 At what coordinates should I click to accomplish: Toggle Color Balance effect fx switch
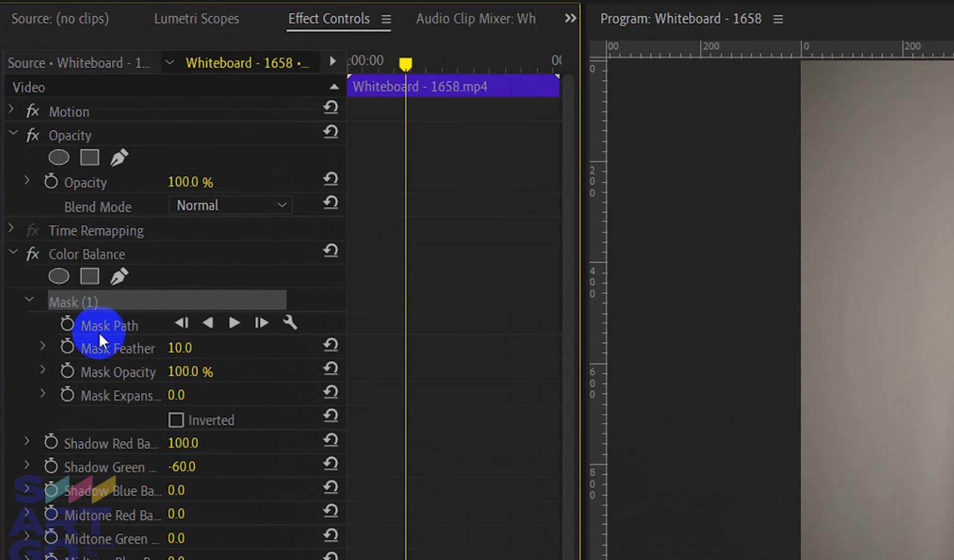(33, 254)
